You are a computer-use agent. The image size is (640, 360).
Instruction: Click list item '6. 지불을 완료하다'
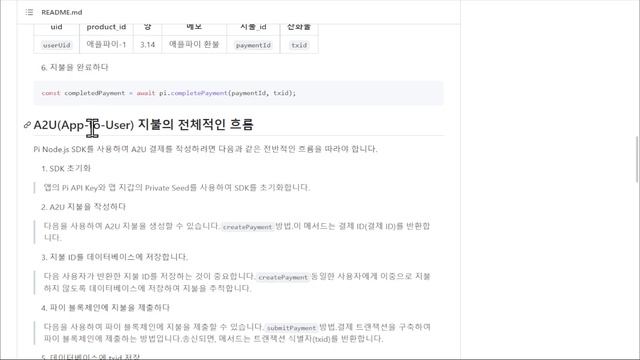(x=75, y=67)
